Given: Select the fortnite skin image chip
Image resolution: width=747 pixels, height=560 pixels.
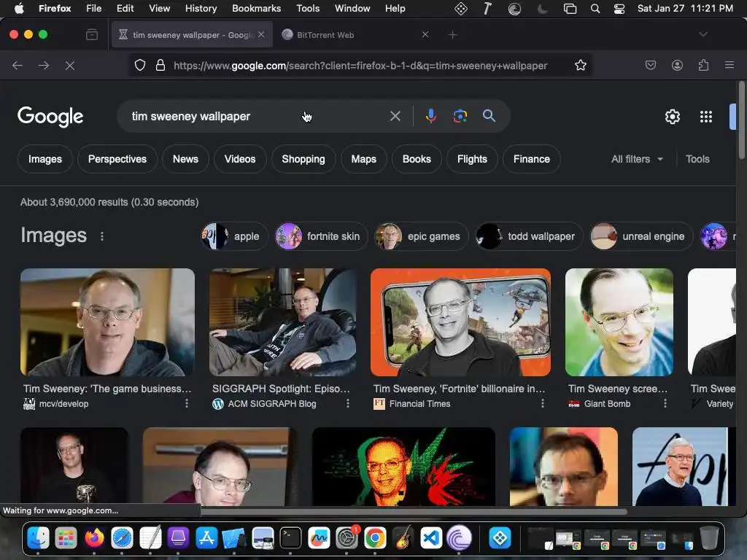Looking at the screenshot, I should pyautogui.click(x=321, y=236).
